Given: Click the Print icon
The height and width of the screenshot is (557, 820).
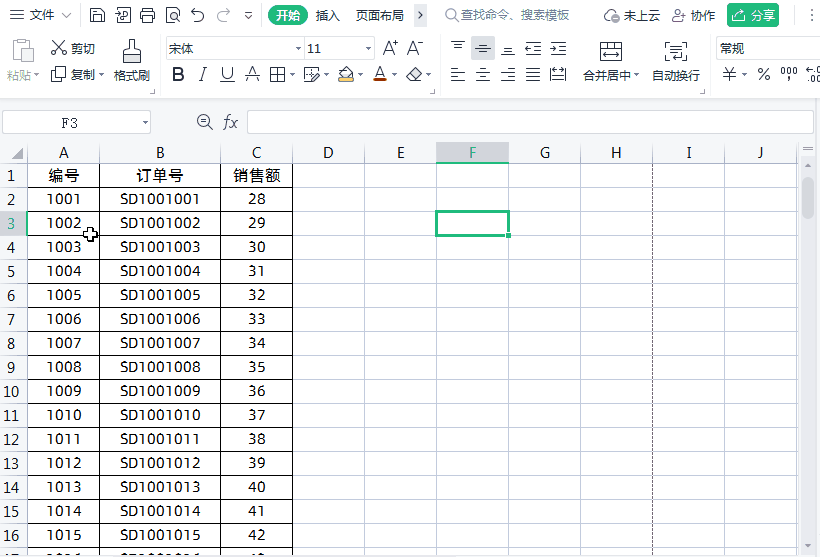Looking at the screenshot, I should tap(147, 15).
